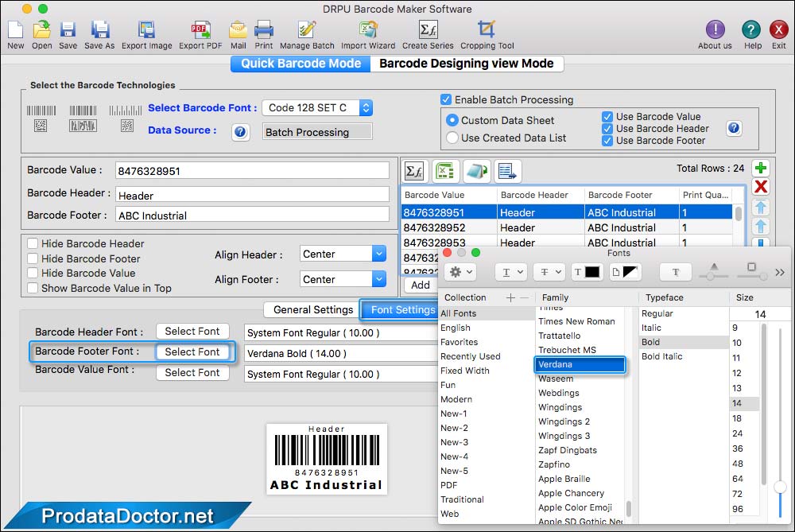
Task: Select the Cropping Tool
Action: tap(487, 30)
